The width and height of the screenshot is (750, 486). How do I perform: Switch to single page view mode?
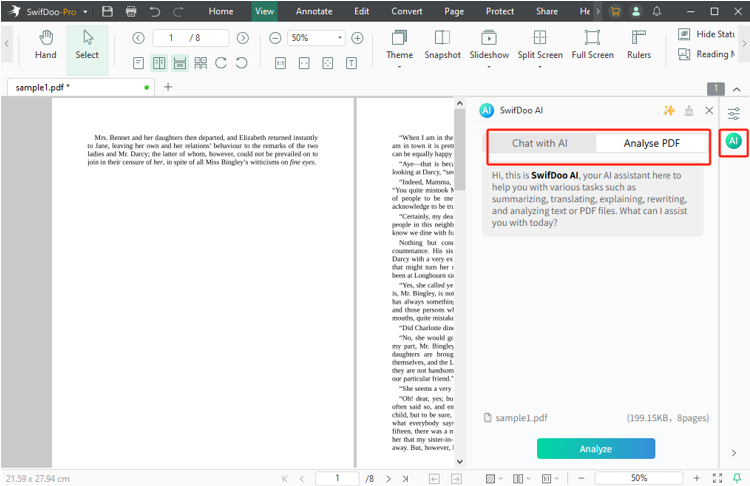[138, 63]
